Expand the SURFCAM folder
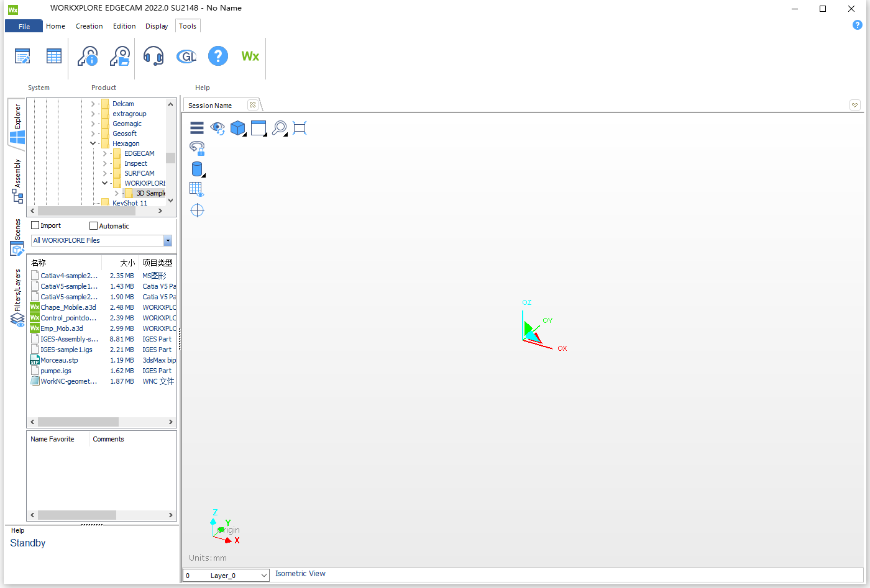The height and width of the screenshot is (588, 870). pos(104,173)
